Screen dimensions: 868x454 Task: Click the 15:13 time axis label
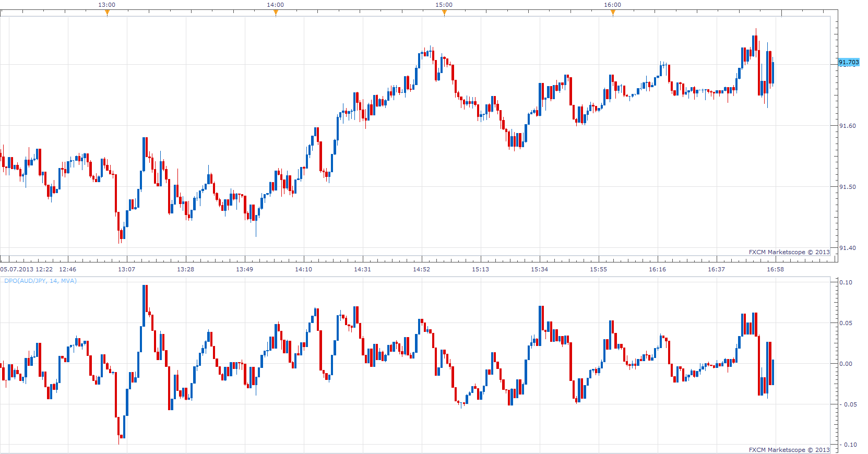click(481, 269)
